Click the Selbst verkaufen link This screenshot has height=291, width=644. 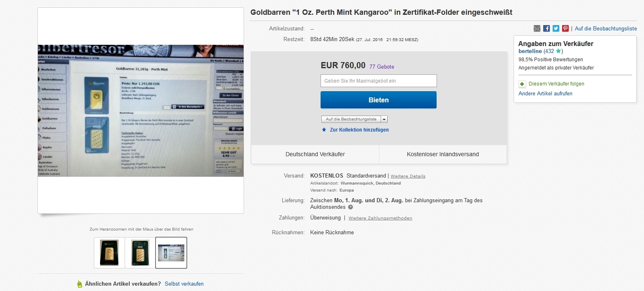[184, 284]
